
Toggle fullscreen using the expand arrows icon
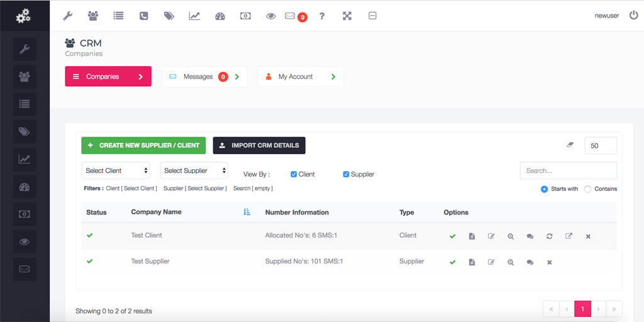point(347,16)
